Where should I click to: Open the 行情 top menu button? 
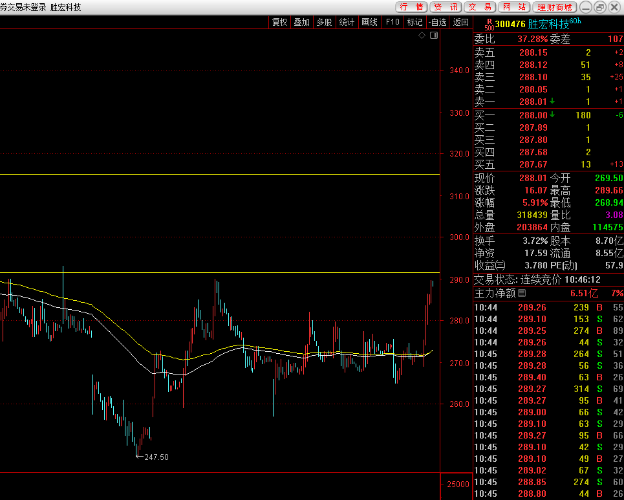click(411, 7)
